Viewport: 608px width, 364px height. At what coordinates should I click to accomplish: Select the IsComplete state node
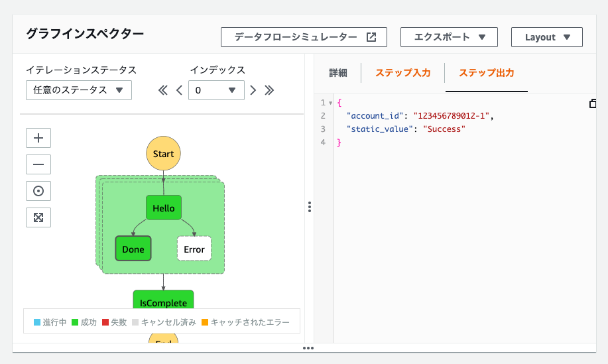pos(163,300)
